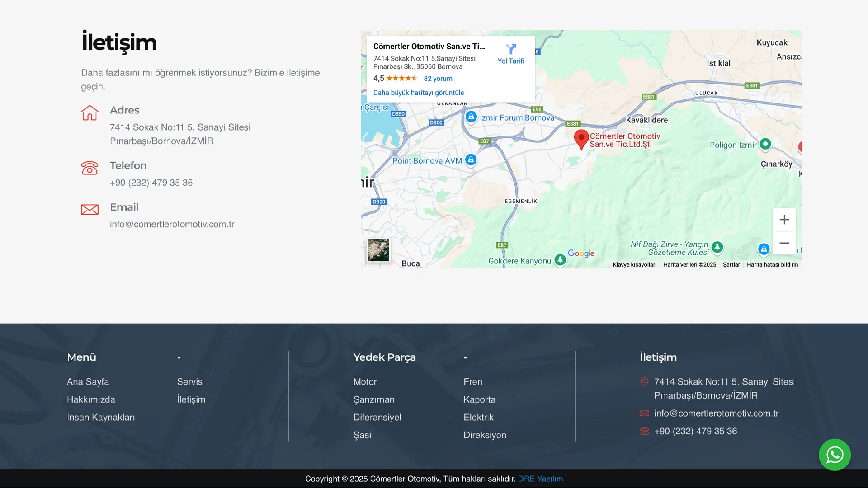This screenshot has width=868, height=488.
Task: Zoom out with the map minus button
Action: click(x=784, y=243)
